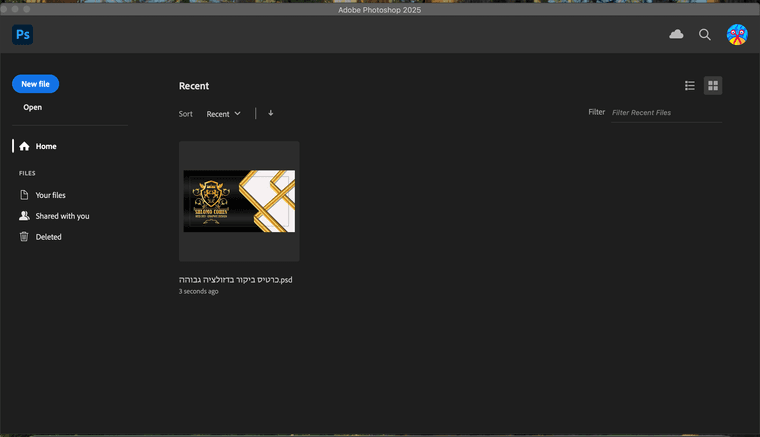Image resolution: width=760 pixels, height=437 pixels.
Task: Maximize the Photoshop window
Action: tap(28, 9)
